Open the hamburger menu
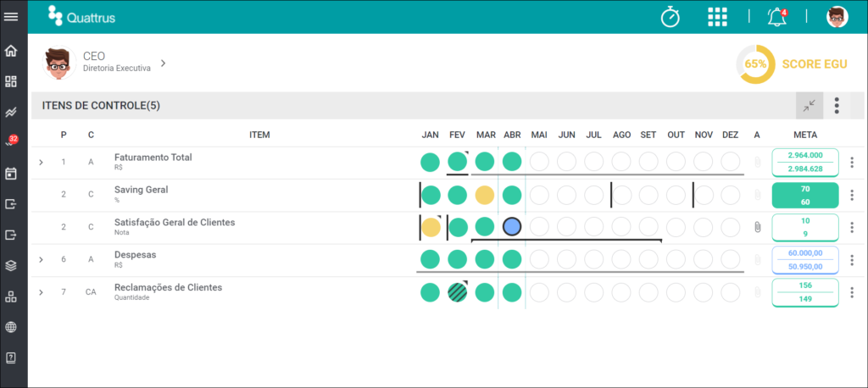This screenshot has width=868, height=388. pos(11,17)
